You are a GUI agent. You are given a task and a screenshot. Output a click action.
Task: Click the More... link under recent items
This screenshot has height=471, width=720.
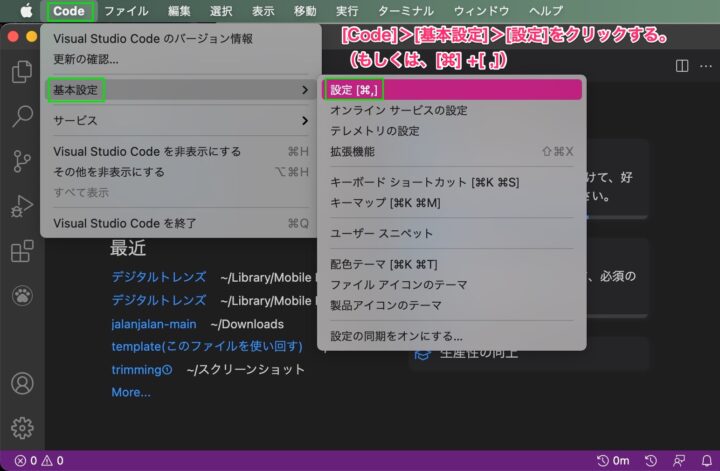pos(131,392)
